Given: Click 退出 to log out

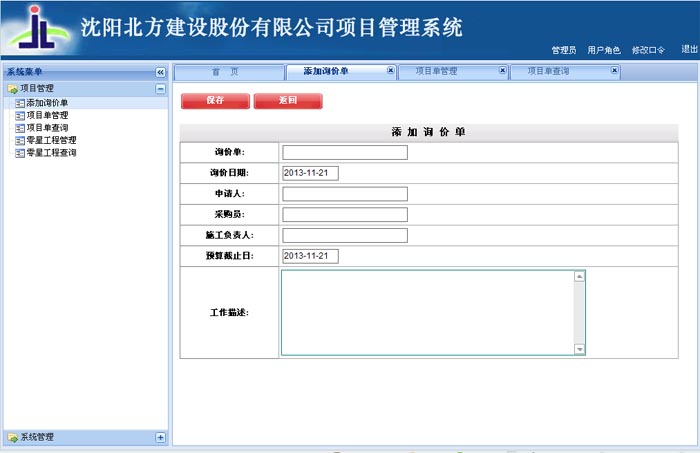Looking at the screenshot, I should pos(689,49).
